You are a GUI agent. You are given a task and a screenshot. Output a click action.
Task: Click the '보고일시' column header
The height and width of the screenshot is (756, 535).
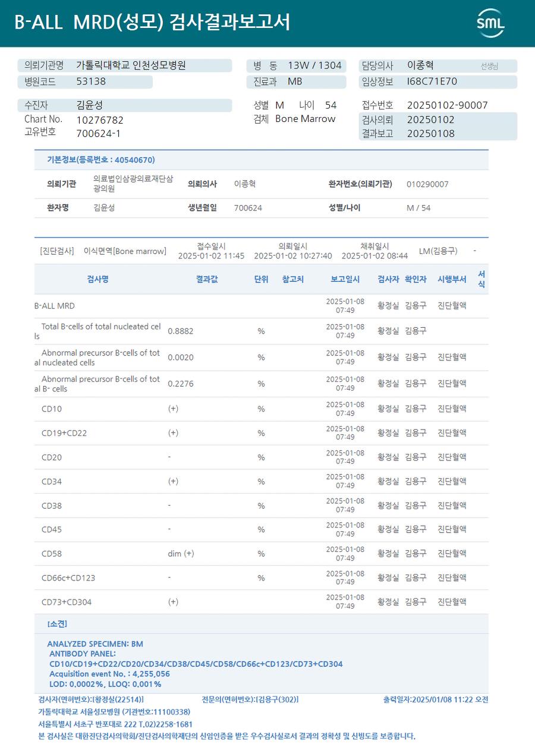pyautogui.click(x=345, y=280)
